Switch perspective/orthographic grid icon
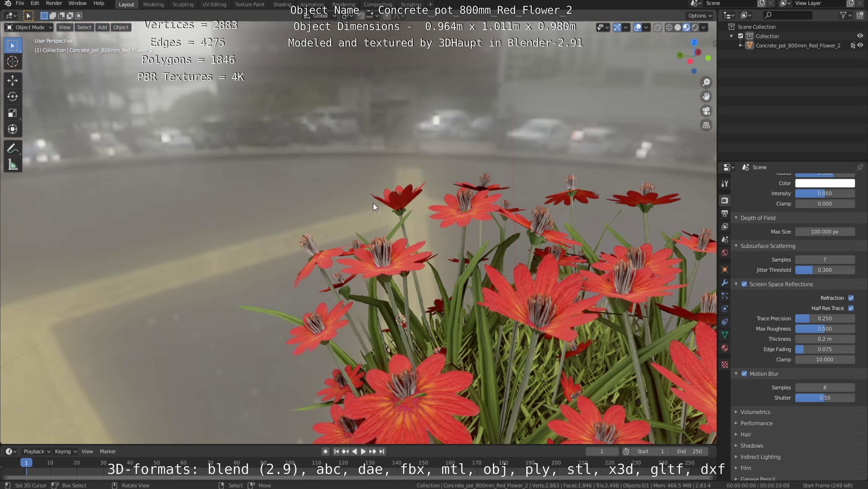The height and width of the screenshot is (489, 868). (x=706, y=125)
